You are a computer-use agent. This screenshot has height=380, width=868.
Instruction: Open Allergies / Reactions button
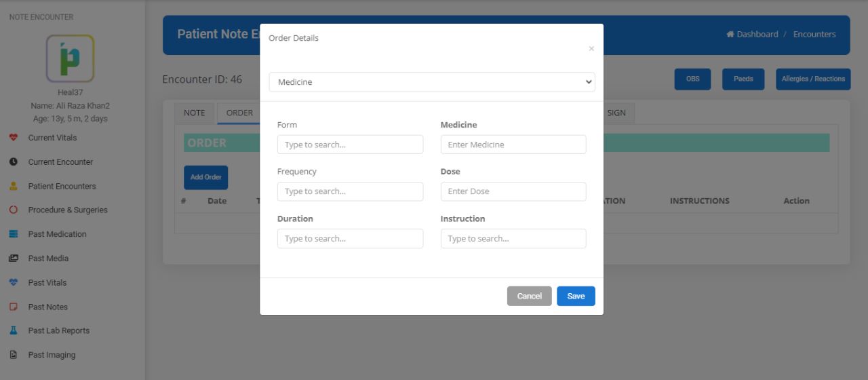coord(812,79)
